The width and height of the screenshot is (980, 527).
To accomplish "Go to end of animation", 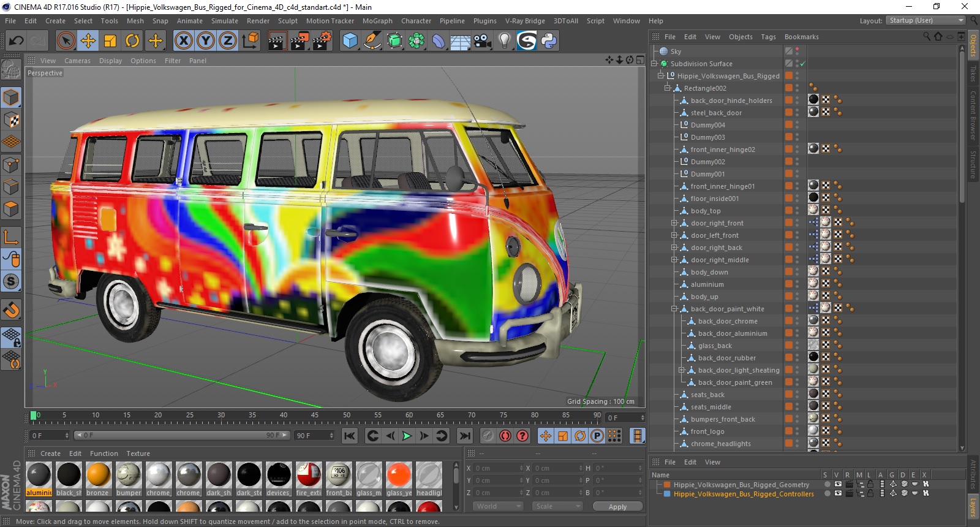I will pyautogui.click(x=465, y=436).
